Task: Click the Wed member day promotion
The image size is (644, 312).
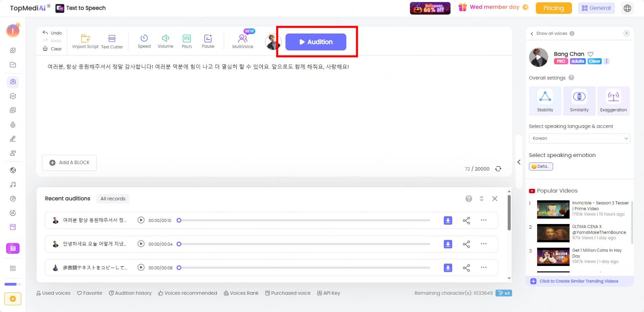Action: point(493,7)
